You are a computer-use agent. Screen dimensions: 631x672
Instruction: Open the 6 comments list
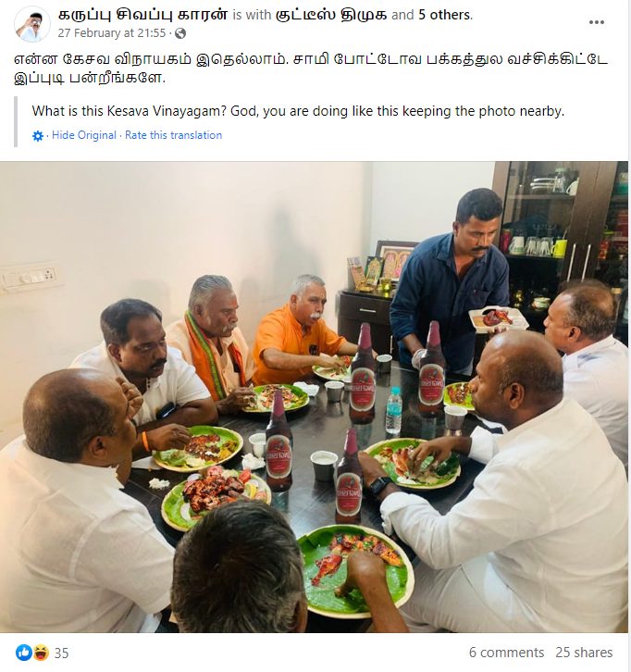[x=506, y=653]
